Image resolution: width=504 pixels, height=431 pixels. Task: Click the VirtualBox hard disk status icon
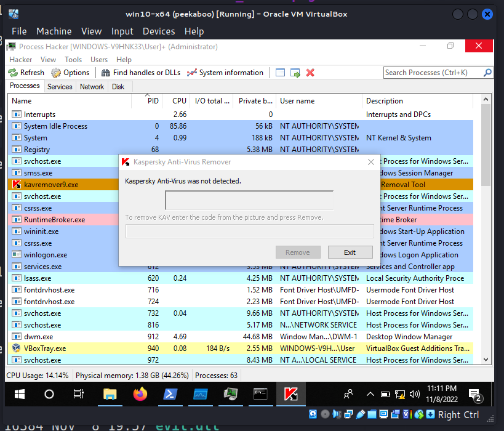313,414
